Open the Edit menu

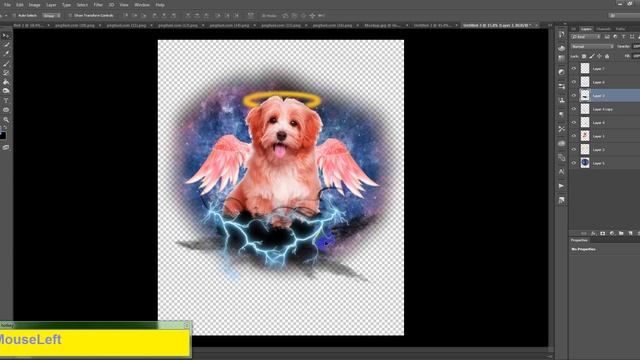click(20, 5)
